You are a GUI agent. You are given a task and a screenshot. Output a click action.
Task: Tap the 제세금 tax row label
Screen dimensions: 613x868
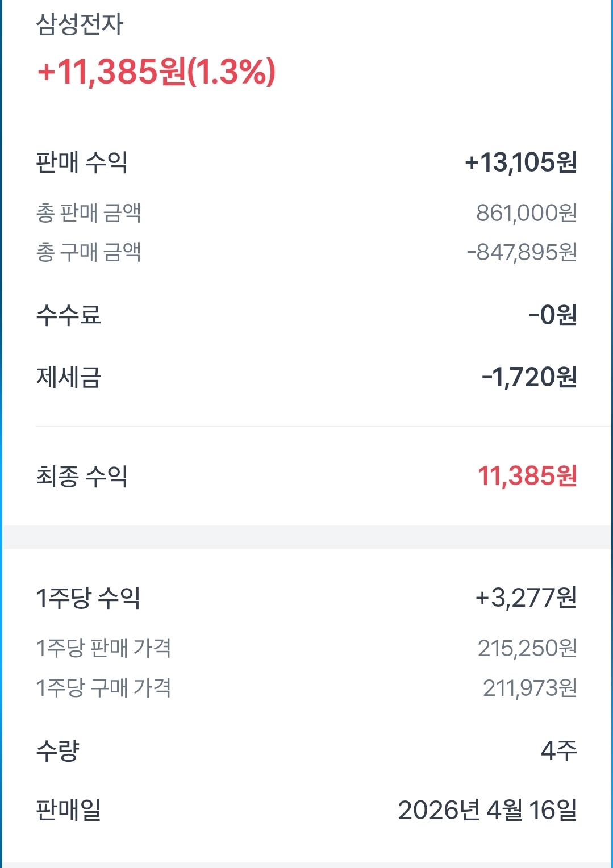(x=69, y=377)
